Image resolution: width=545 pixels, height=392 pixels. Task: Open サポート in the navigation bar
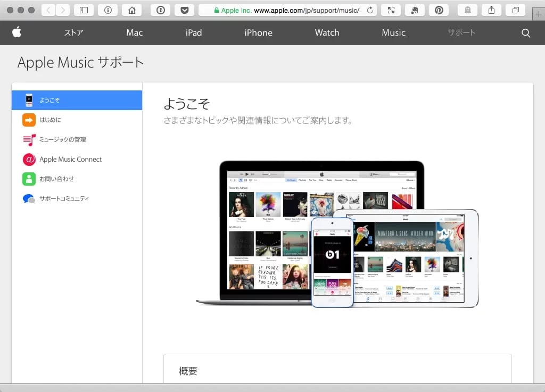coord(461,32)
